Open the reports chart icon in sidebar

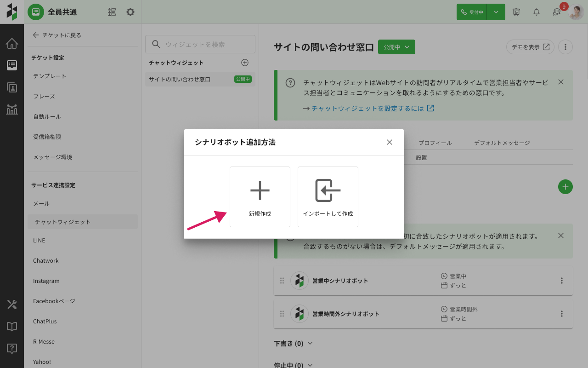tap(12, 109)
